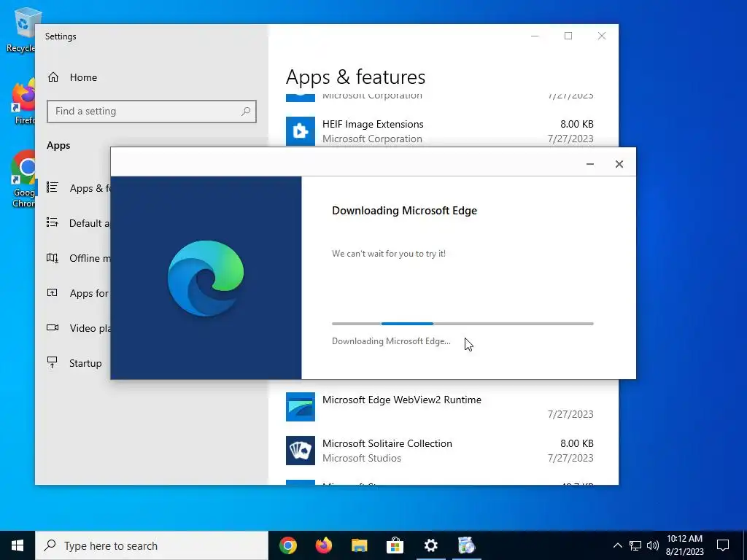Image resolution: width=747 pixels, height=560 pixels.
Task: Click the Edge download progress bar
Action: [x=462, y=324]
